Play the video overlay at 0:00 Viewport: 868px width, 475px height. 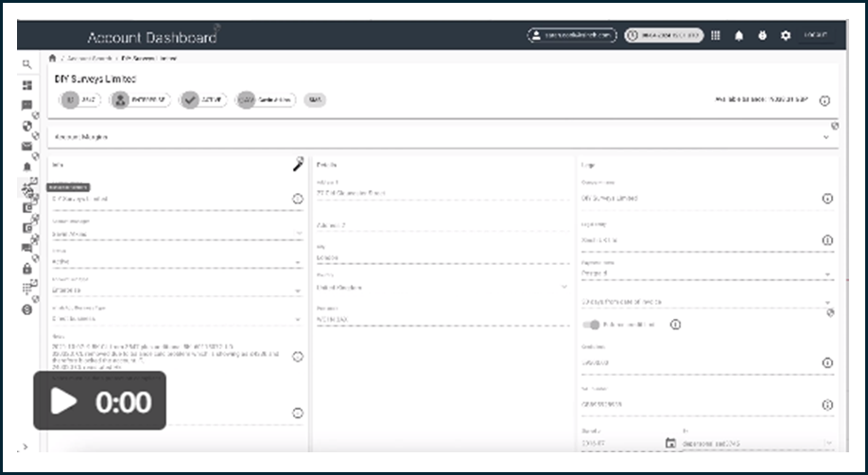(99, 401)
